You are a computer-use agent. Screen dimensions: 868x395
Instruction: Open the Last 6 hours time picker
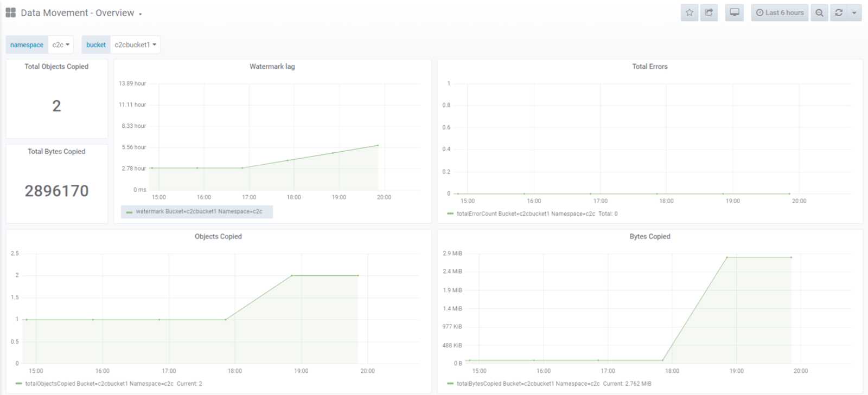780,12
